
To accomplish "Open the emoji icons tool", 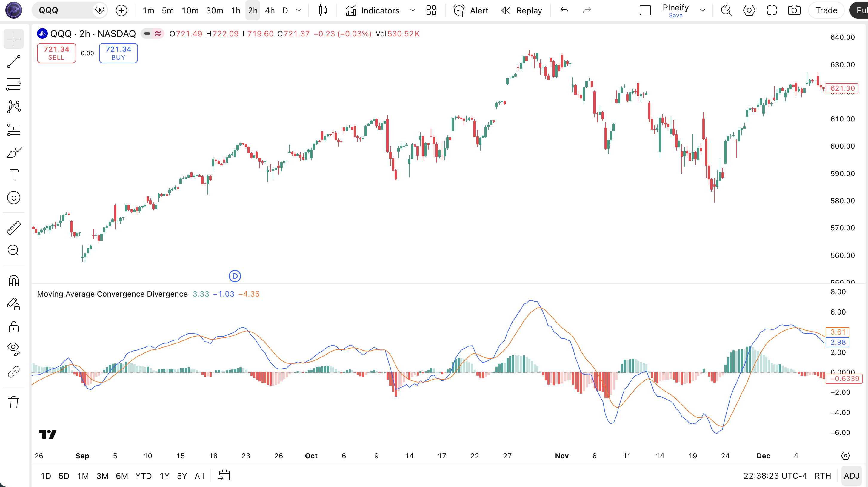I will [x=14, y=198].
